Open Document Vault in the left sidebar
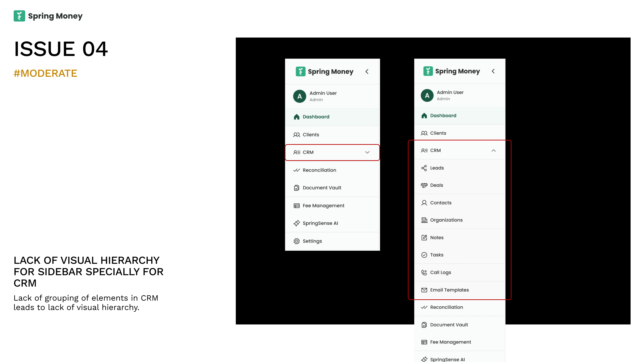 [x=322, y=188]
